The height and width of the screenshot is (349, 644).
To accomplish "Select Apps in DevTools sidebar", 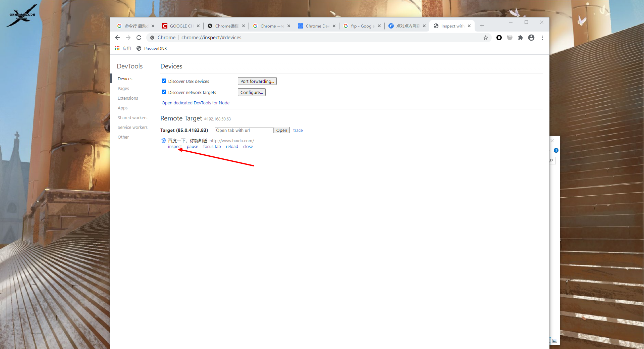I will pyautogui.click(x=123, y=108).
